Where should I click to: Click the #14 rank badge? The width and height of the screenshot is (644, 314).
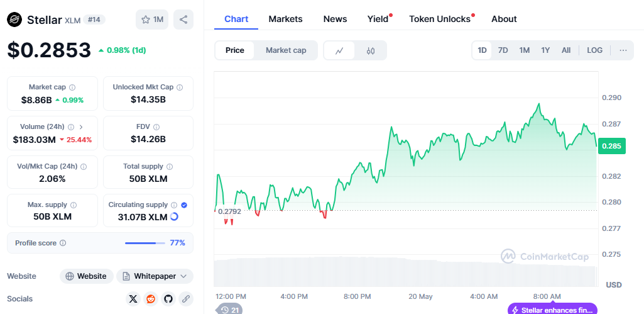pos(94,20)
